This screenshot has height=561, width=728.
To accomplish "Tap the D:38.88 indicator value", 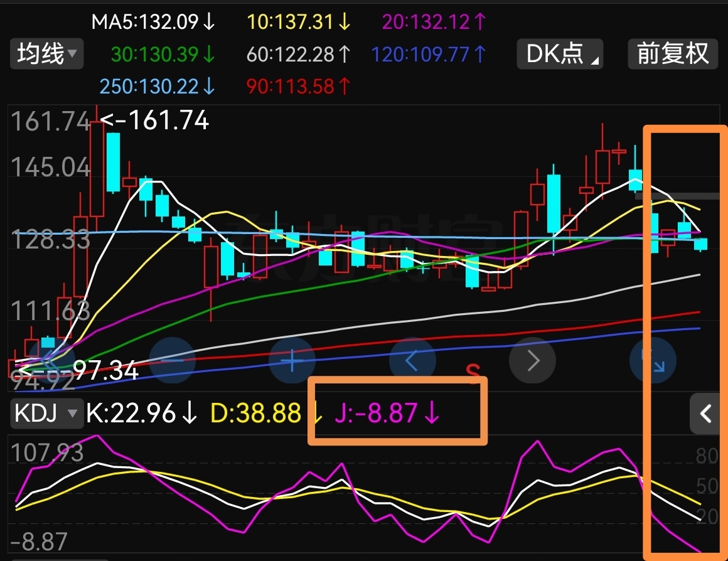I will (266, 413).
